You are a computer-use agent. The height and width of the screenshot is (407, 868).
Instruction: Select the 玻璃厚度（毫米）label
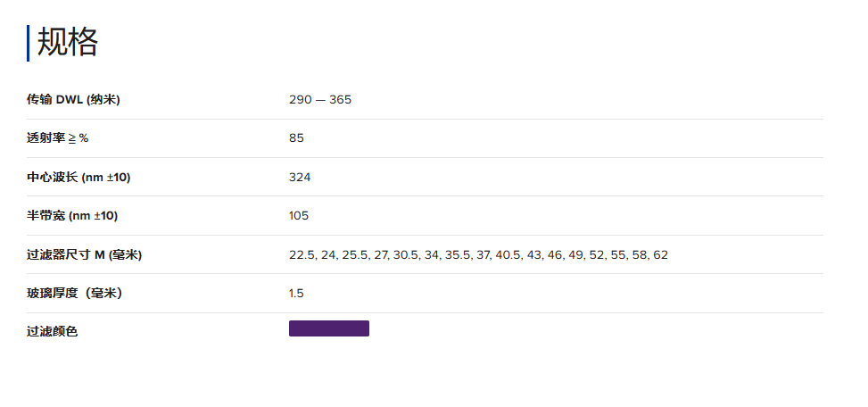(x=74, y=293)
